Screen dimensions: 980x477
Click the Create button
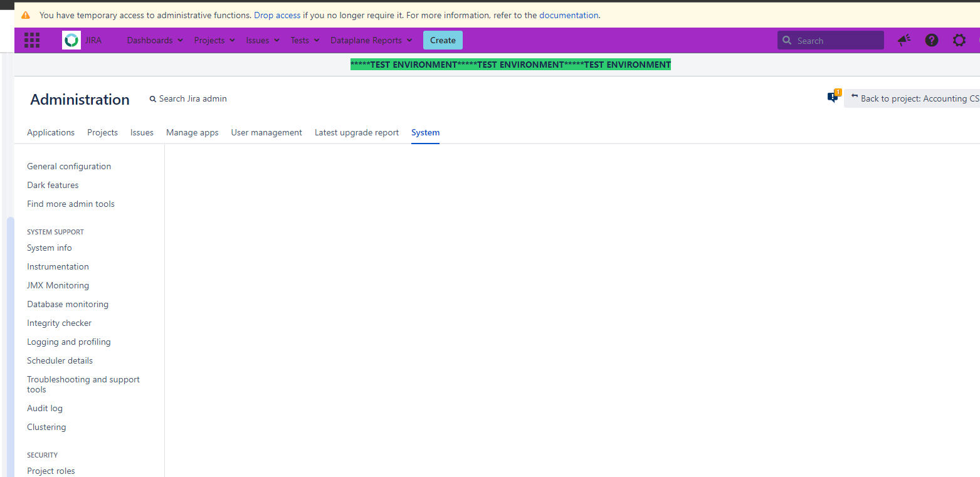443,40
